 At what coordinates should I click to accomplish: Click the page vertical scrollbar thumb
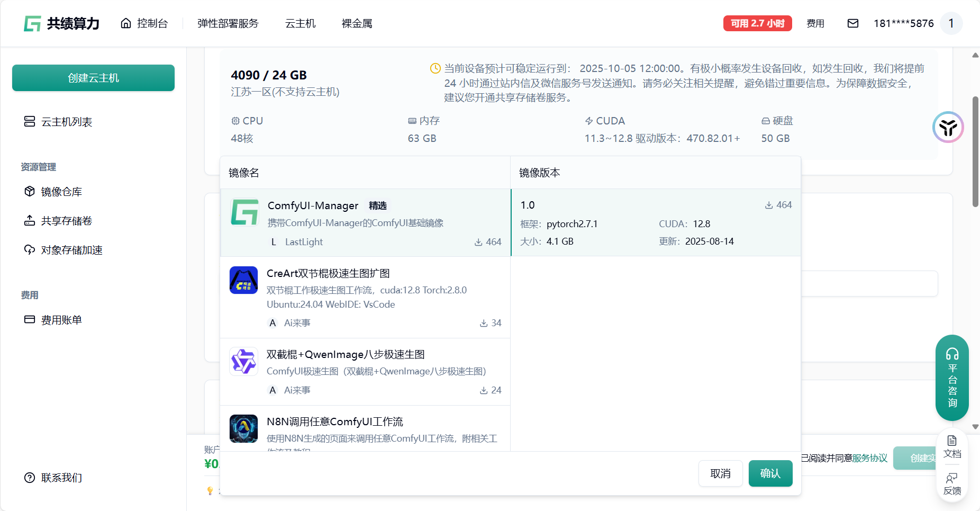pos(975,151)
